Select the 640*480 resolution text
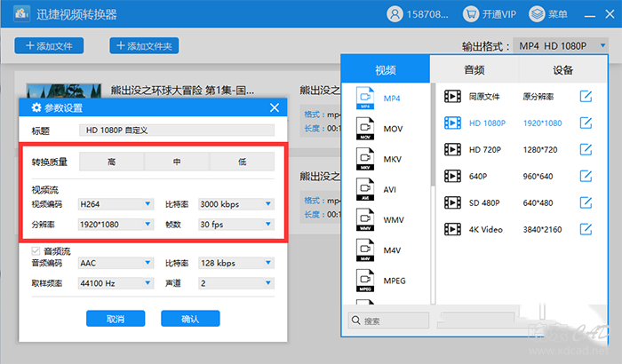622x364 pixels. pos(538,202)
